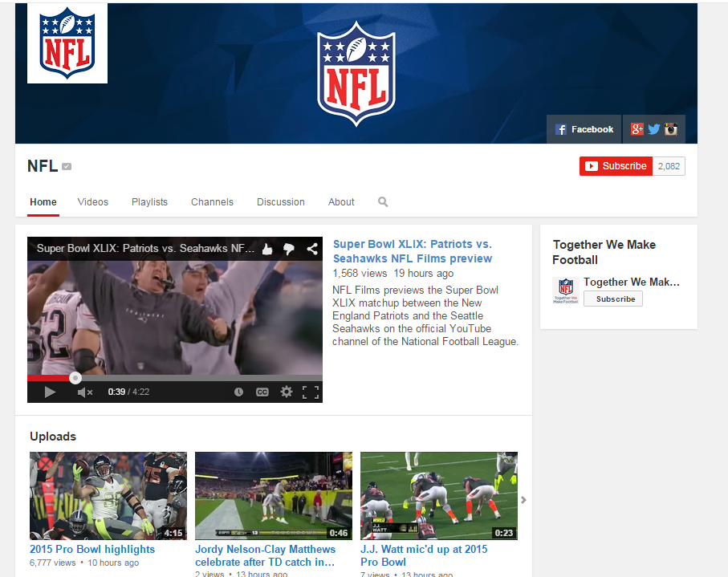
Task: Dislike the video with thumbs down icon
Action: (x=289, y=250)
